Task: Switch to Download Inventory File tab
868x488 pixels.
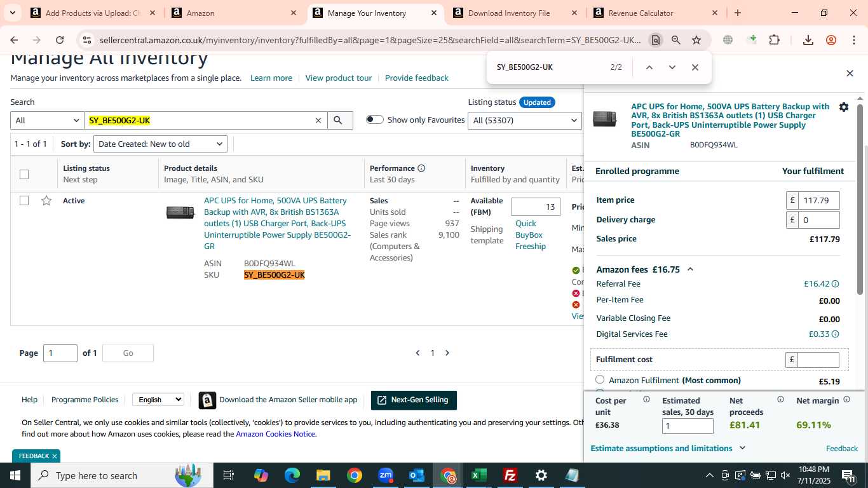Action: click(x=509, y=13)
